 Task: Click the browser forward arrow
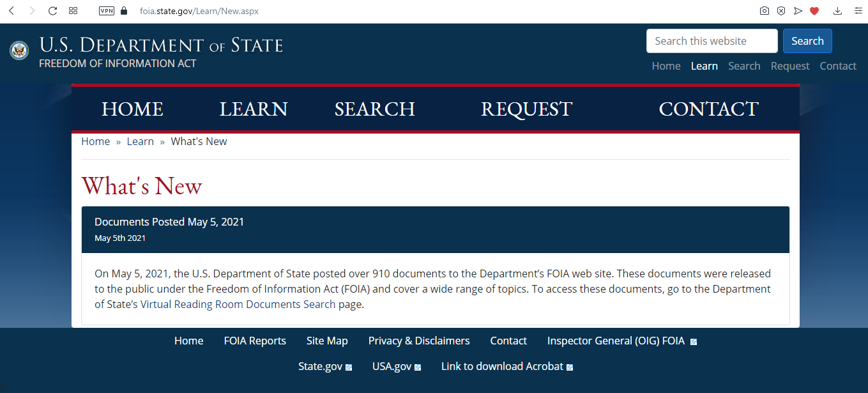[32, 11]
